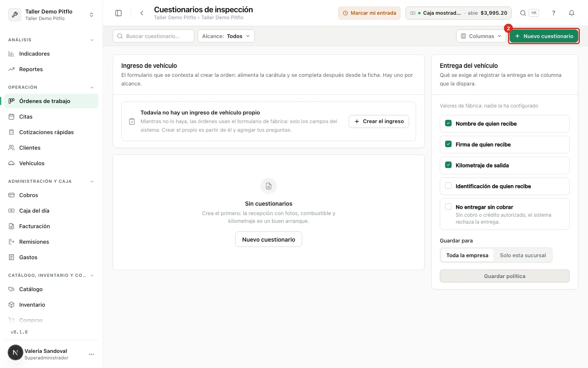This screenshot has height=368, width=588.
Task: Toggle the sidebar panel icon
Action: click(118, 13)
